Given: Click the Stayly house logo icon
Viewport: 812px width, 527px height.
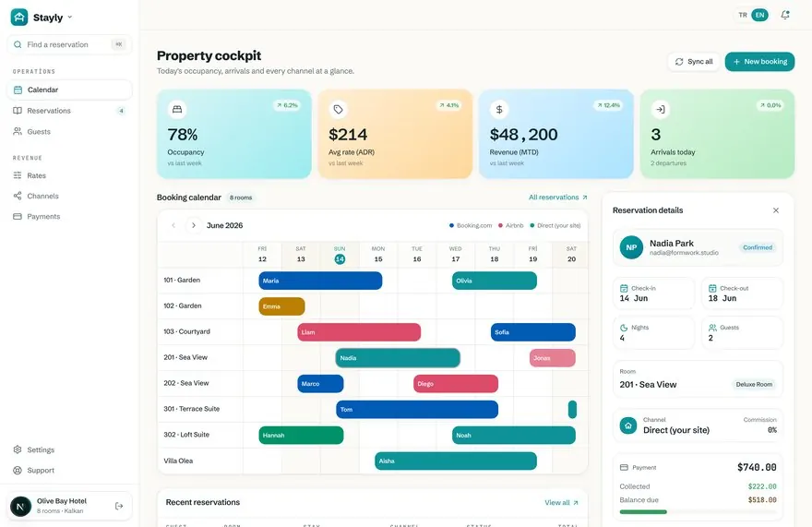Looking at the screenshot, I should click(x=19, y=18).
